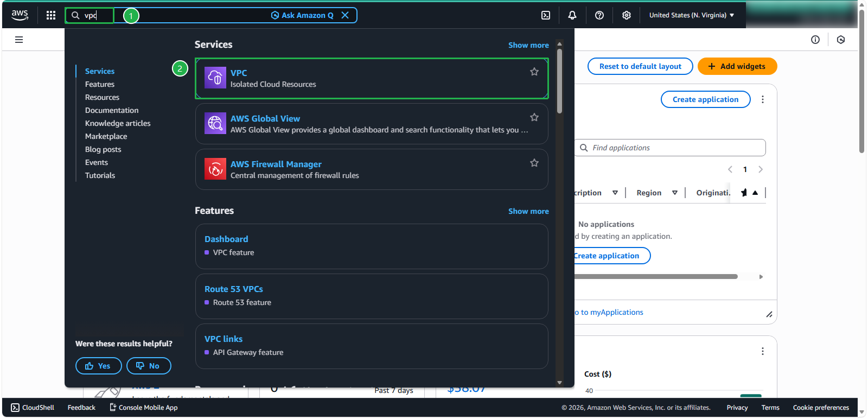
Task: Open the help question mark menu
Action: click(599, 15)
